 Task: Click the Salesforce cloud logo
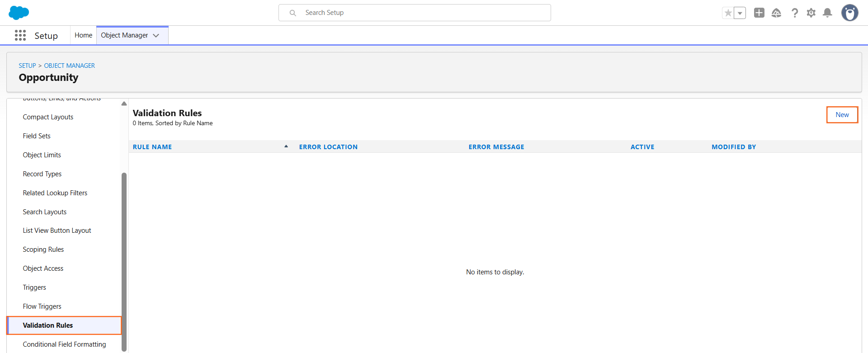[x=19, y=13]
